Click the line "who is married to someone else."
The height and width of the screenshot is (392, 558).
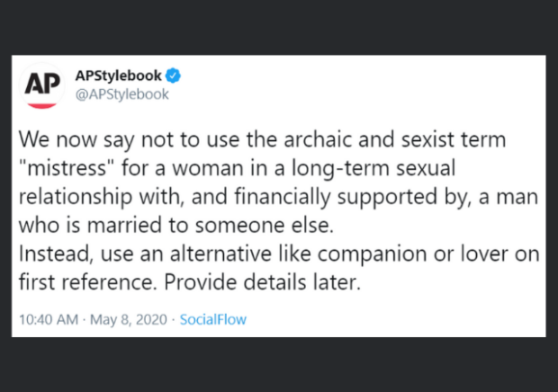pyautogui.click(x=176, y=226)
